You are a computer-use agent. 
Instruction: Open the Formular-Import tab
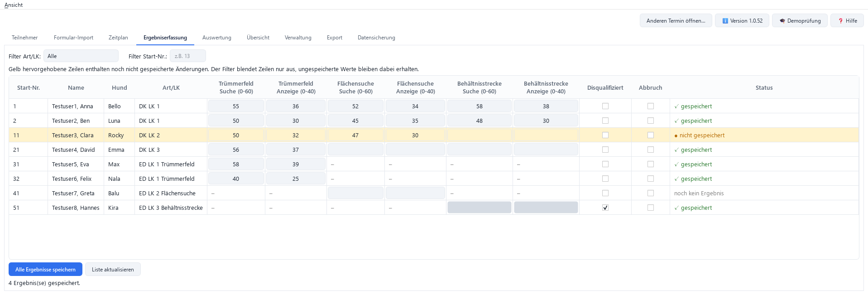tap(73, 38)
